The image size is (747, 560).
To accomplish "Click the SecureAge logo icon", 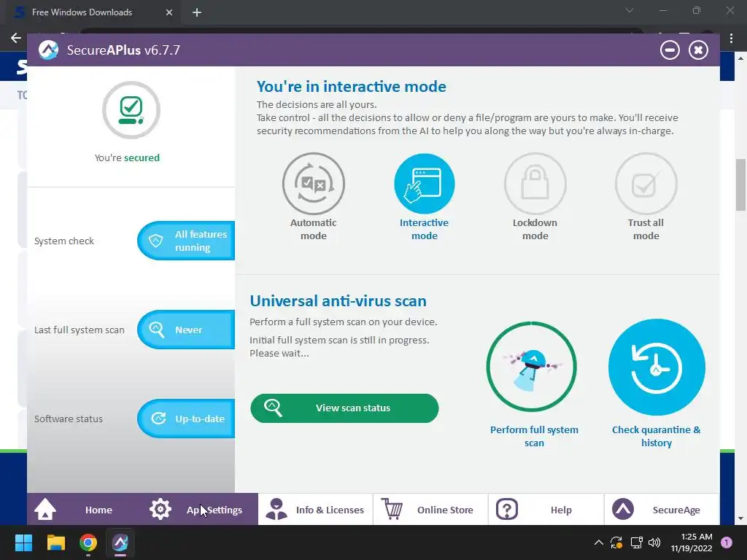I will (623, 509).
